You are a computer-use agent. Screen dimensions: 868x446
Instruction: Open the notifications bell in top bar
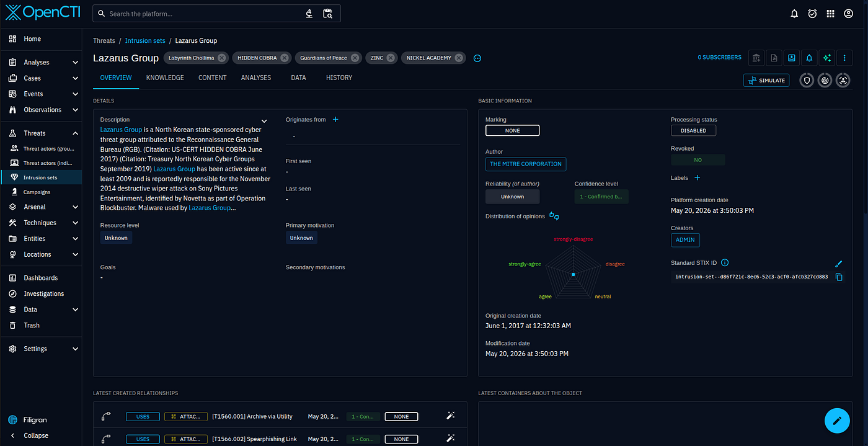point(794,14)
